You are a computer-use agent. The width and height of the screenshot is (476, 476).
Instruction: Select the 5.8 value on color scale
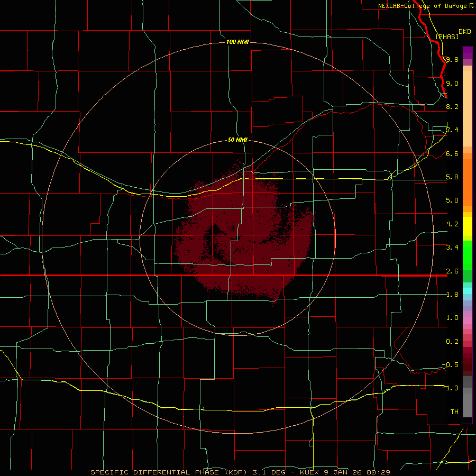tap(452, 177)
